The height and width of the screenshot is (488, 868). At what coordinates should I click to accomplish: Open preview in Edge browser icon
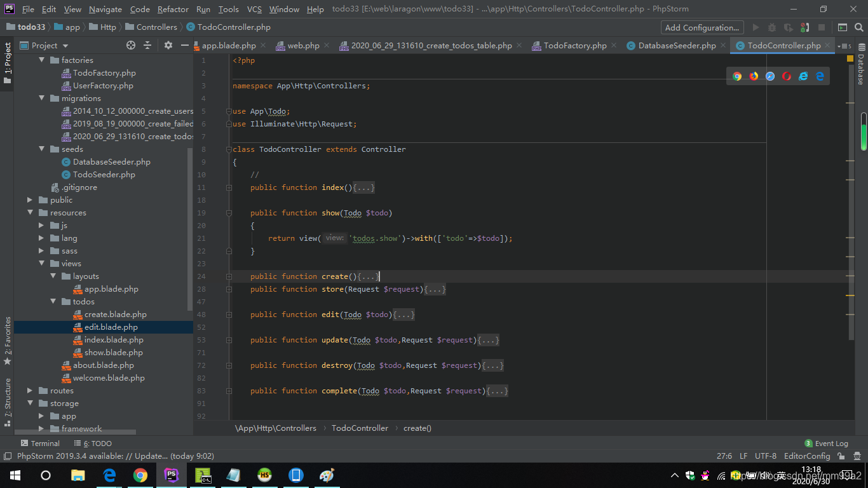pos(820,76)
